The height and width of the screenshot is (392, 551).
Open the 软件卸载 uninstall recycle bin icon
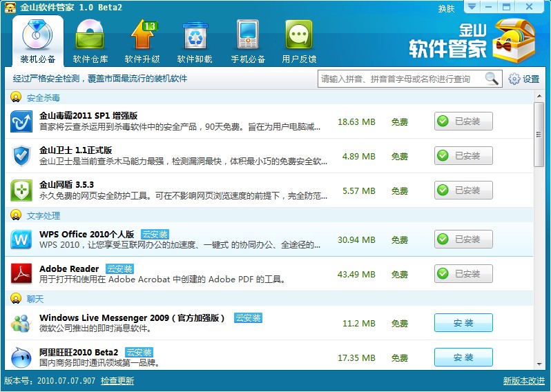(194, 40)
